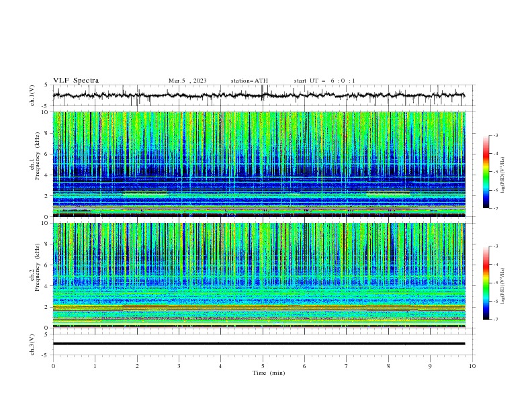
Task: Click the ch.1 voltage waveform trace
Action: (259, 95)
